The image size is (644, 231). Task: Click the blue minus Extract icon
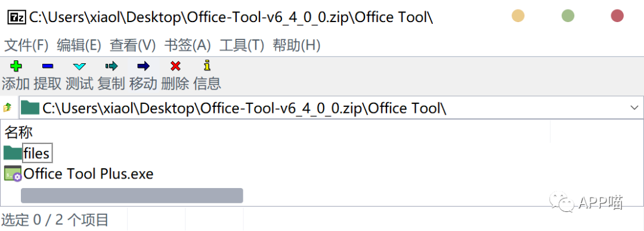(48, 66)
